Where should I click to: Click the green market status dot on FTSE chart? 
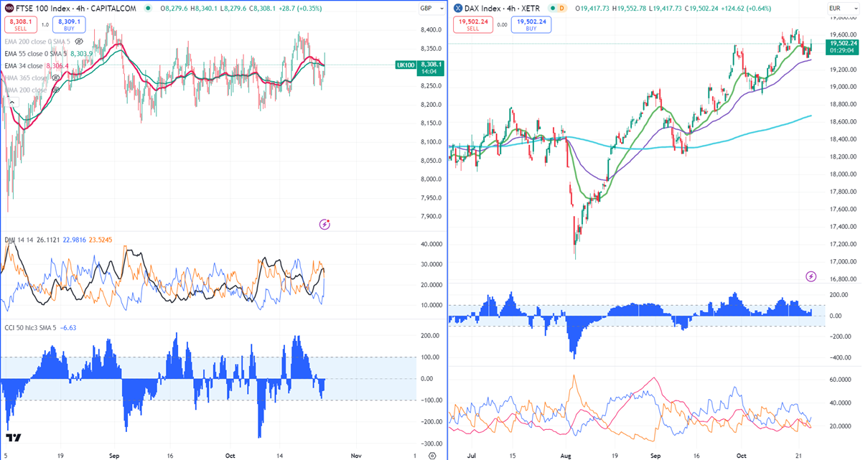coord(148,9)
